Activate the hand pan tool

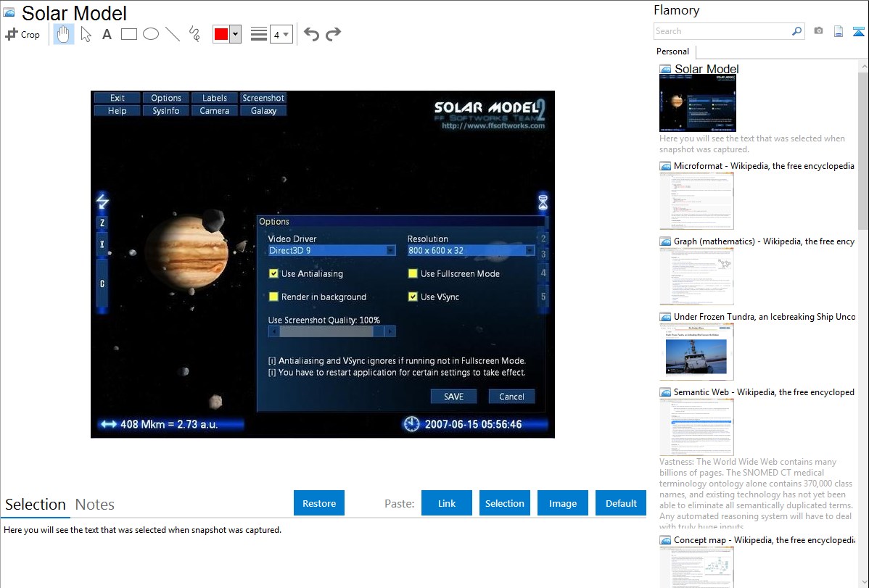click(64, 34)
